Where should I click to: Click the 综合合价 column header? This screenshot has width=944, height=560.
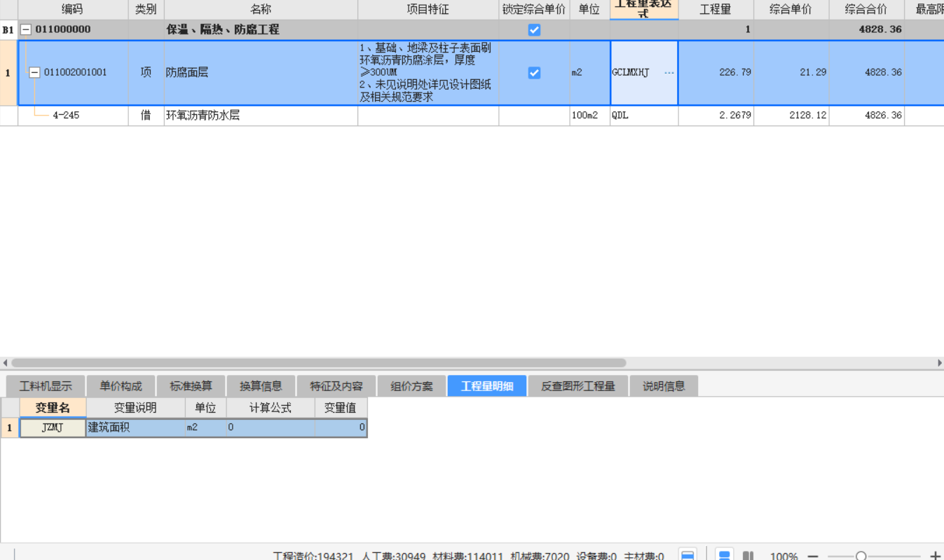866,10
